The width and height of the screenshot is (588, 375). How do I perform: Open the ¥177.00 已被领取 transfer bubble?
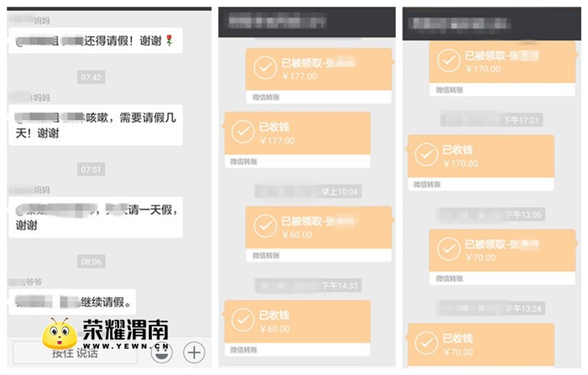point(318,76)
